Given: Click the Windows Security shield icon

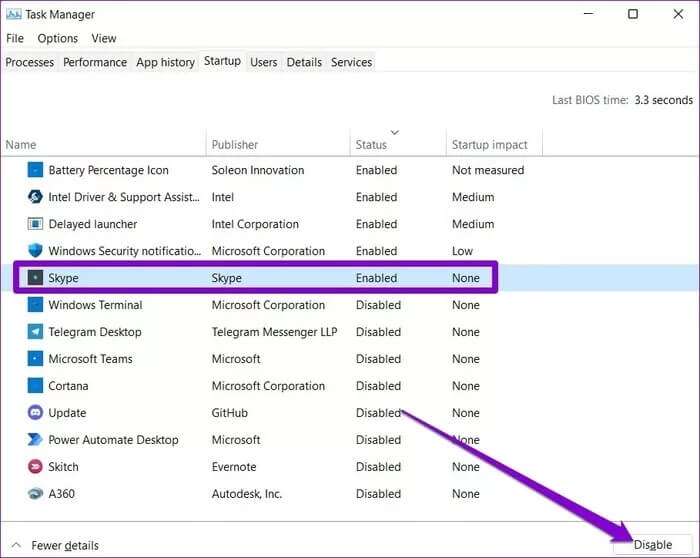Looking at the screenshot, I should click(x=35, y=250).
